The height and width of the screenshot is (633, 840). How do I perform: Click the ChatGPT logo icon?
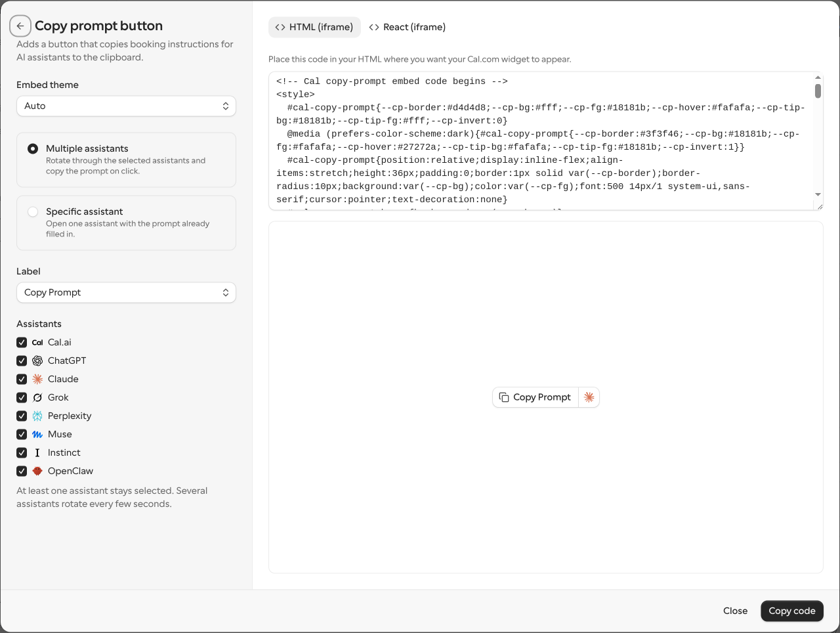37,360
